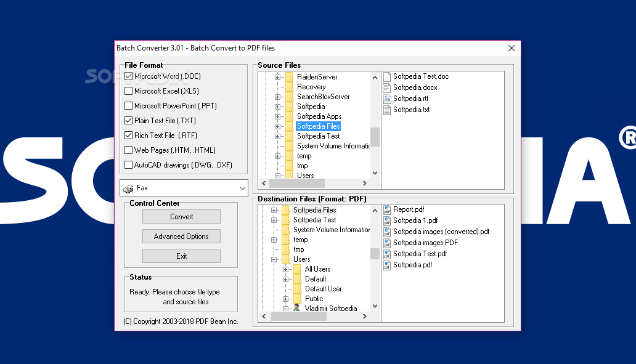
Task: Click the Softpedia 1.pdf file icon
Action: click(x=387, y=220)
